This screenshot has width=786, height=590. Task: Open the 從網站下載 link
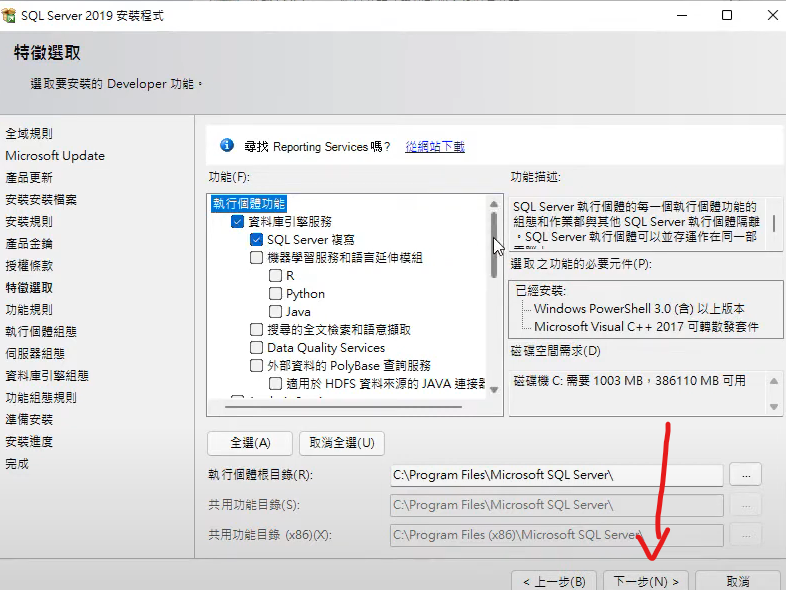(x=435, y=146)
